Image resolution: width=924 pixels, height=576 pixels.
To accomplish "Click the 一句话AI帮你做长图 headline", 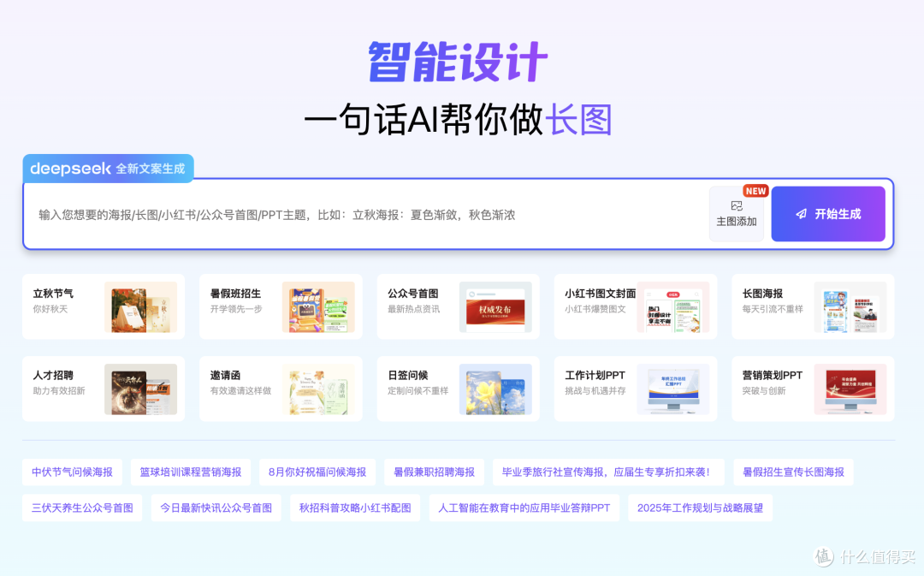I will 458,119.
